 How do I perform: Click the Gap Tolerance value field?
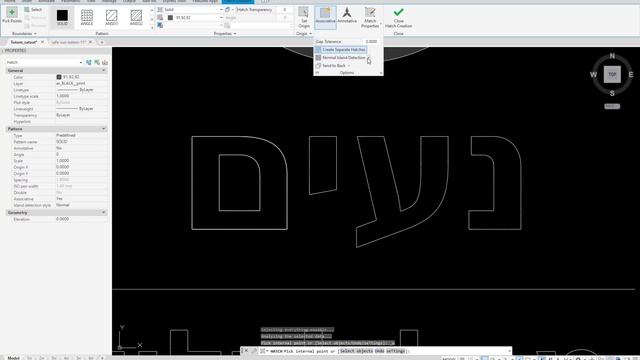coord(371,42)
